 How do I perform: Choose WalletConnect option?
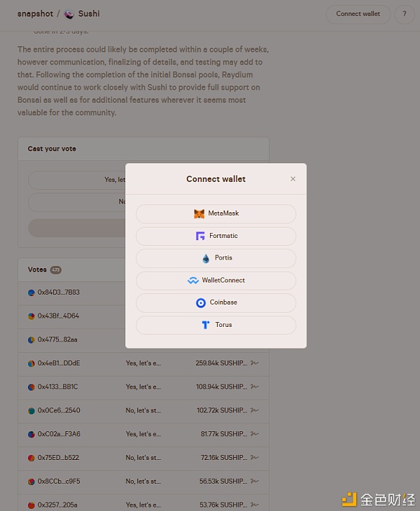click(x=216, y=281)
